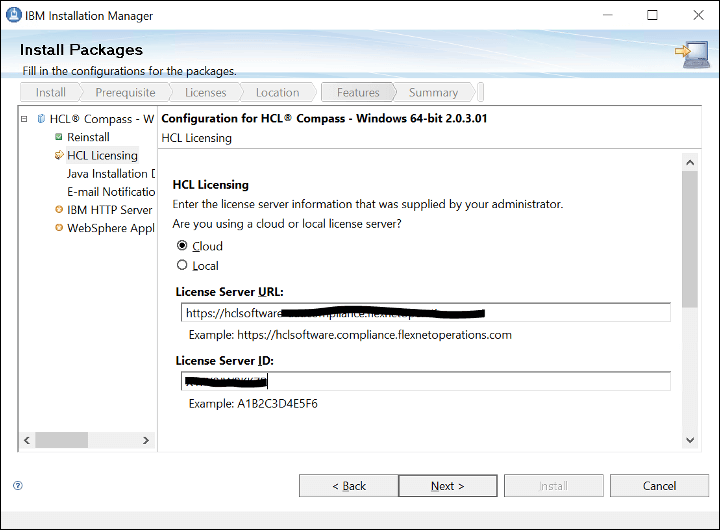
Task: Collapse the HCL Compass tree node
Action: [x=24, y=119]
